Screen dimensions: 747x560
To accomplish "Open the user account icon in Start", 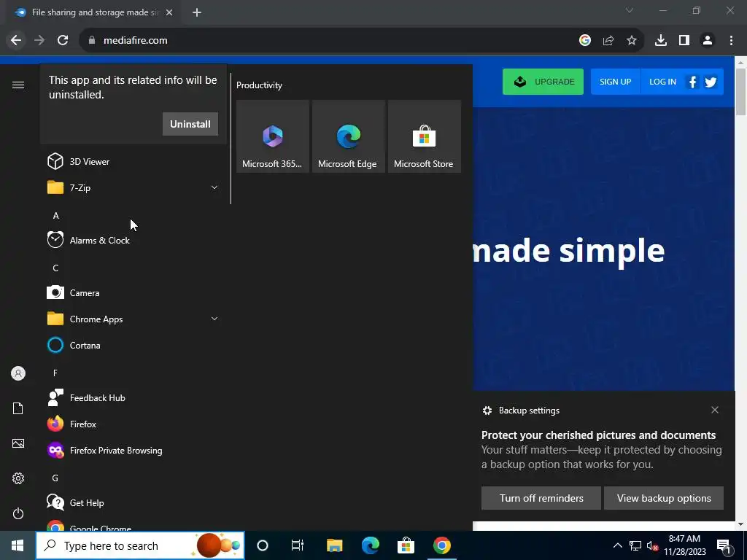I will (18, 373).
